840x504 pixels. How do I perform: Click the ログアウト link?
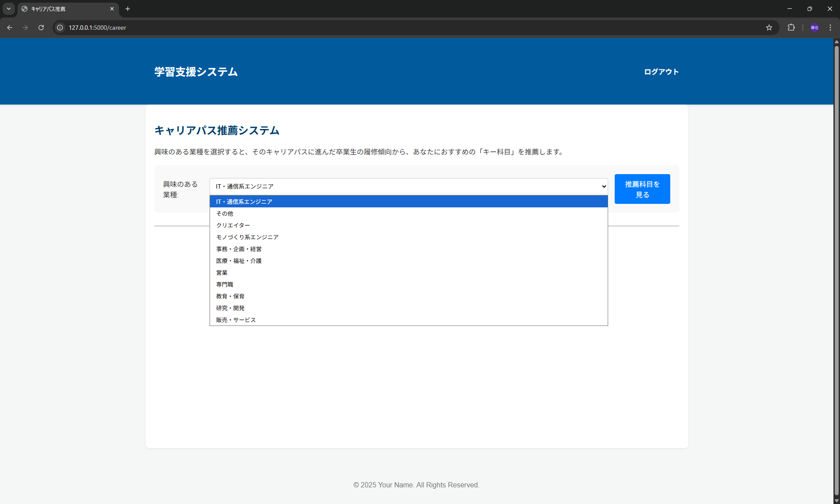(x=661, y=72)
